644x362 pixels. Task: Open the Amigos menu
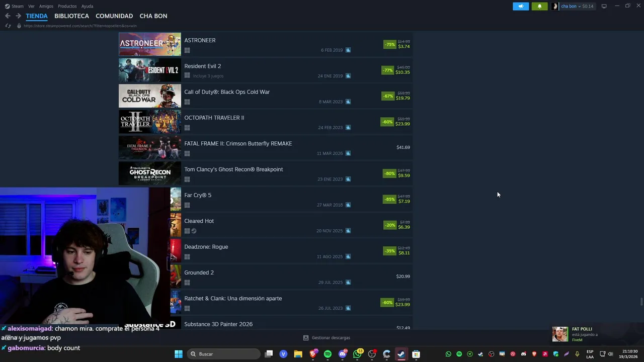[46, 6]
